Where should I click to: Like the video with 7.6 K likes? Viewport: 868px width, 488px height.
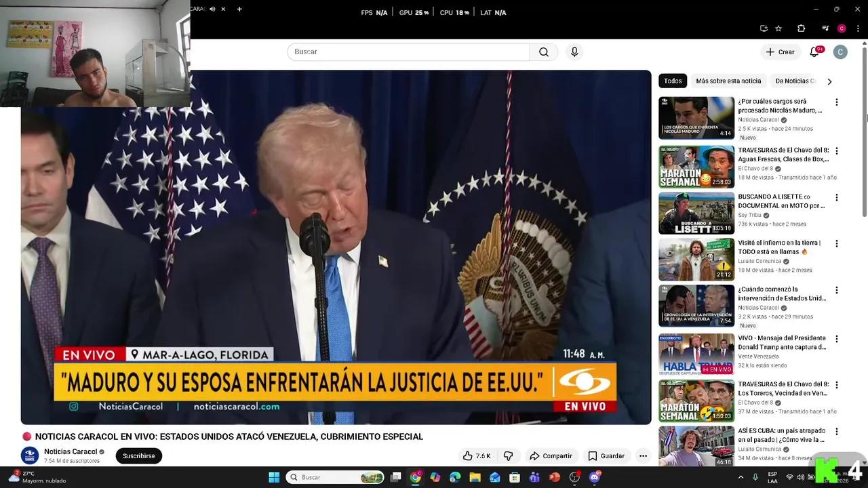coord(476,456)
